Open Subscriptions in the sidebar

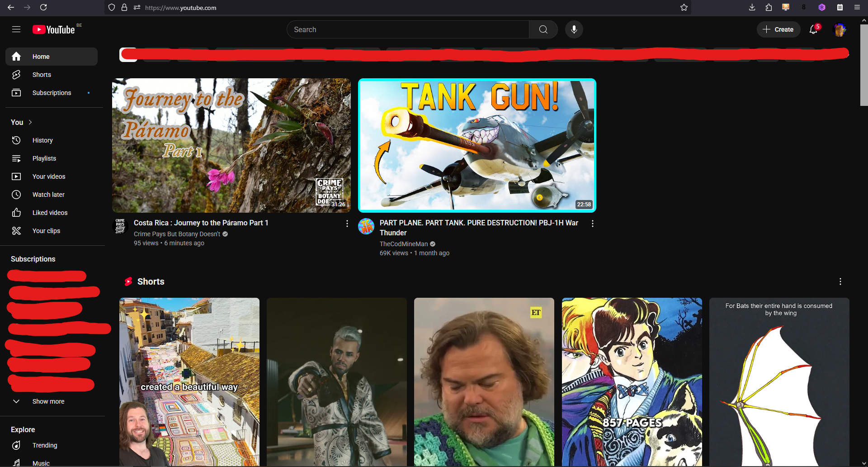pos(52,93)
